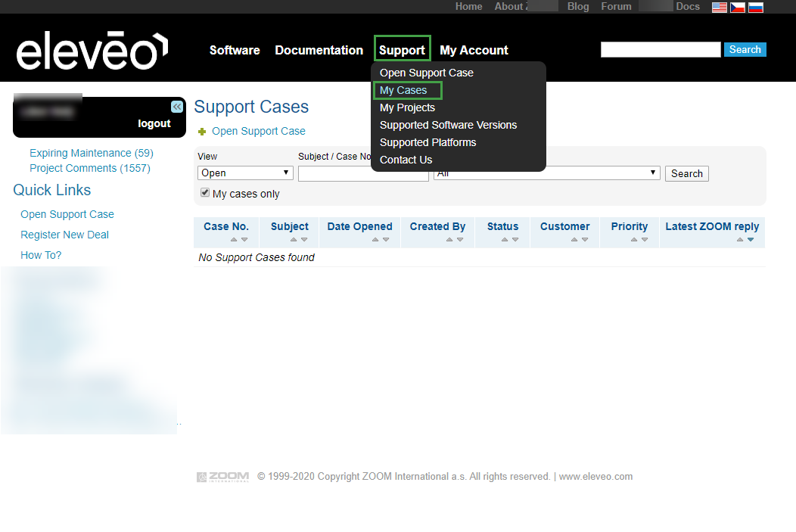Click the green plus Open Support Case icon
The image size is (796, 532).
click(x=202, y=132)
